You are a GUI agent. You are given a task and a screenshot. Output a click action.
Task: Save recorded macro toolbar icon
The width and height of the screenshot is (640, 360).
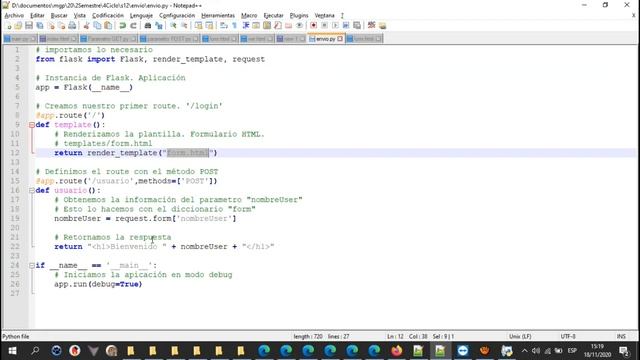pos(357,26)
